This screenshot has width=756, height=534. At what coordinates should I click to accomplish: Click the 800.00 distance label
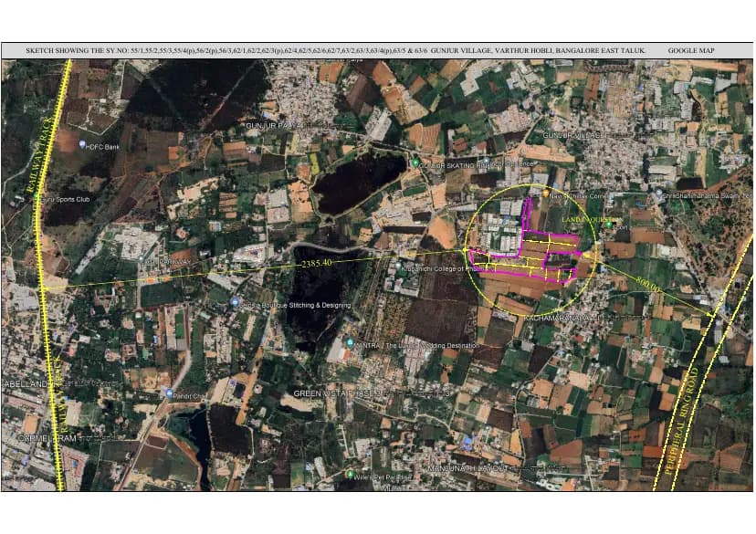pos(647,285)
